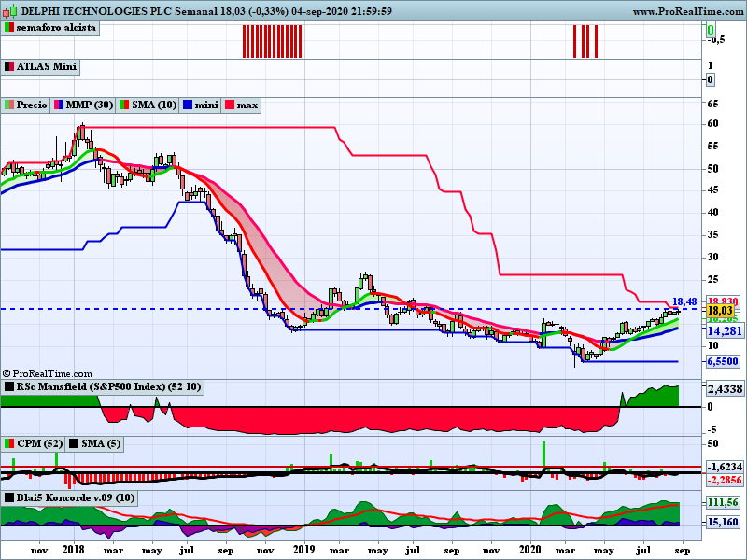Click the 65 label on price axis
The height and width of the screenshot is (560, 747).
712,104
